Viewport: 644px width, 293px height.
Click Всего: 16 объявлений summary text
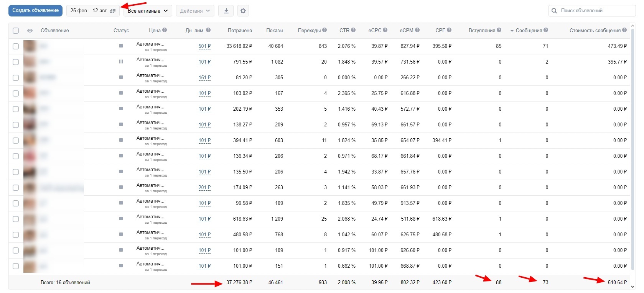click(x=65, y=282)
